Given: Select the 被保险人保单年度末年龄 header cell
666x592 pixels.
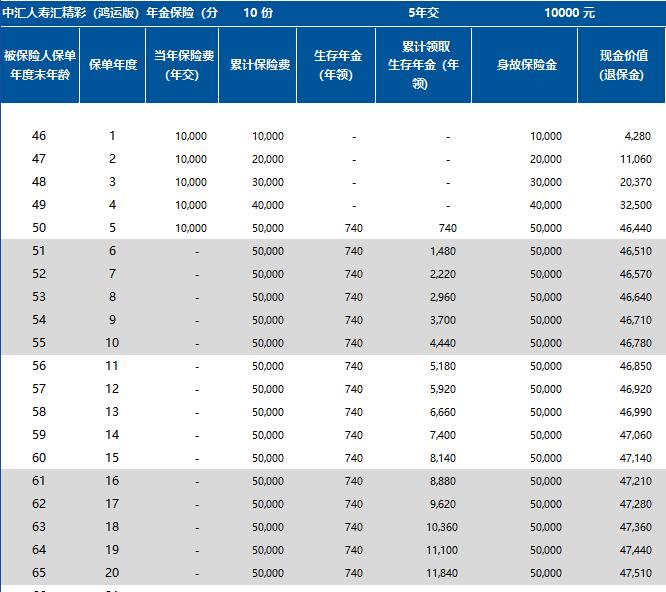Looking at the screenshot, I should click(39, 65).
